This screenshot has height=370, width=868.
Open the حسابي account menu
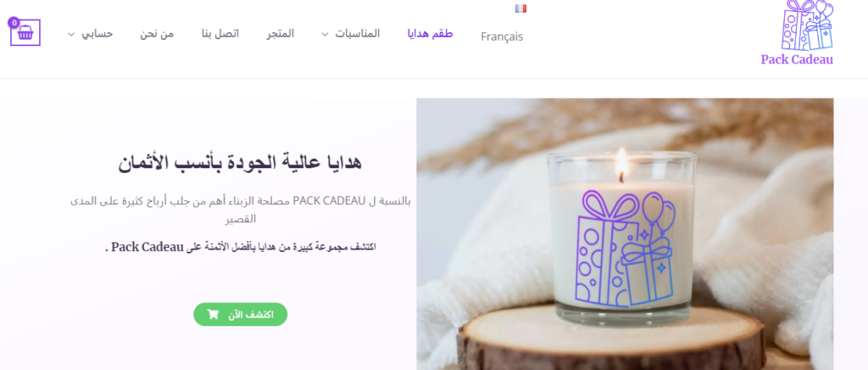[x=97, y=34]
